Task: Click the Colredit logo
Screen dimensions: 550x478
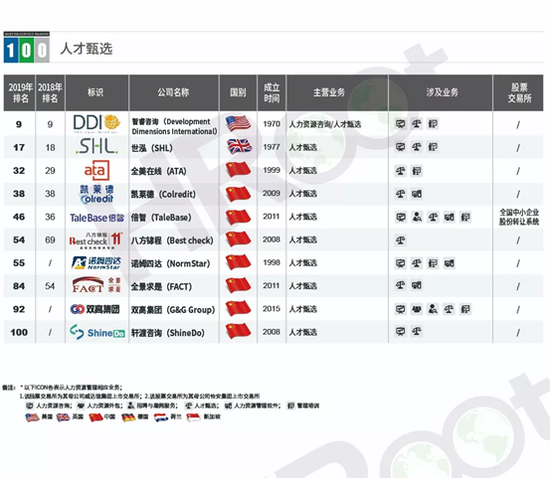Action: [x=96, y=194]
